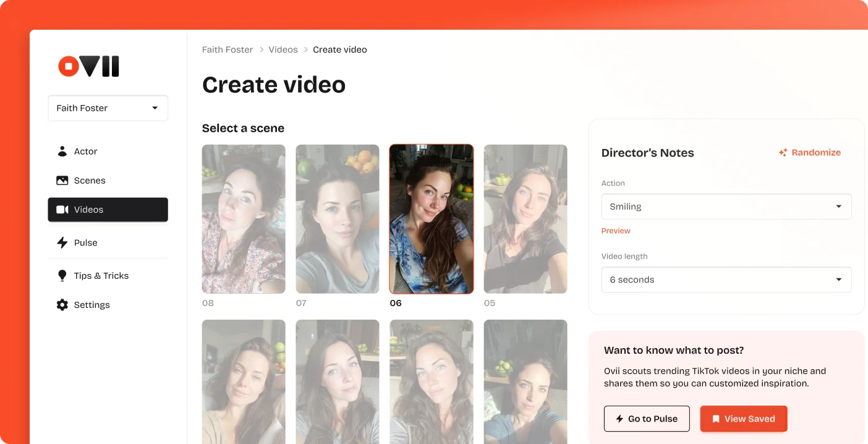Go to Videos breadcrumb link
The image size is (868, 444).
coord(283,49)
